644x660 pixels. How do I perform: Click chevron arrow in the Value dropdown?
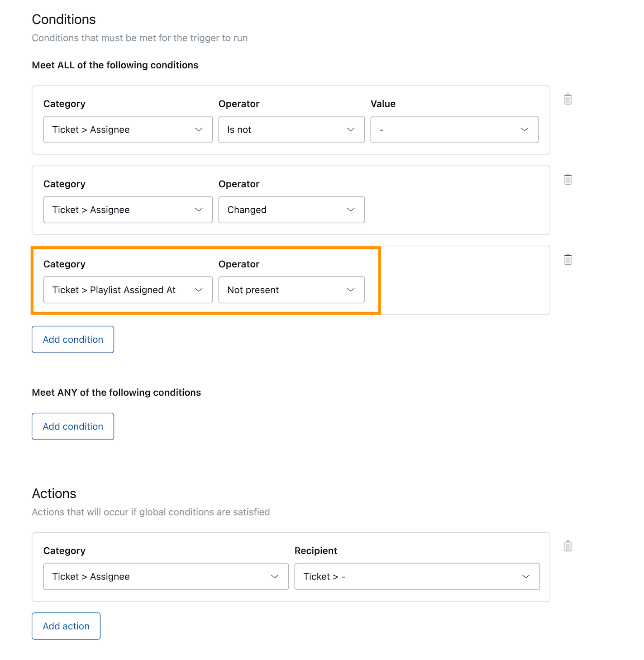(x=524, y=129)
